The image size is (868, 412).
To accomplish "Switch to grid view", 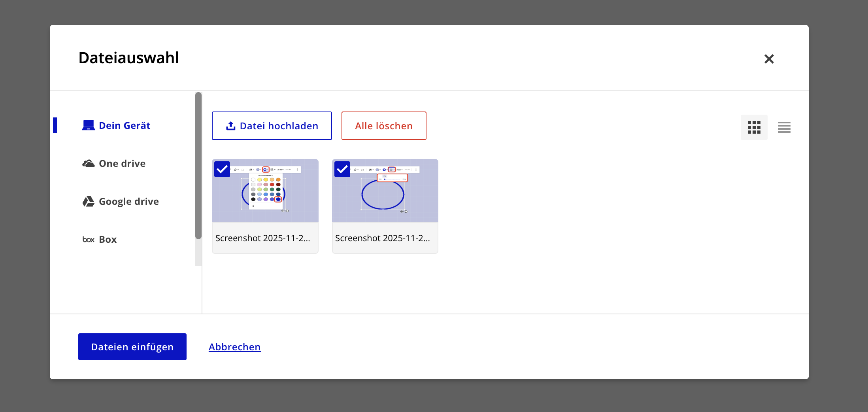I will (754, 127).
